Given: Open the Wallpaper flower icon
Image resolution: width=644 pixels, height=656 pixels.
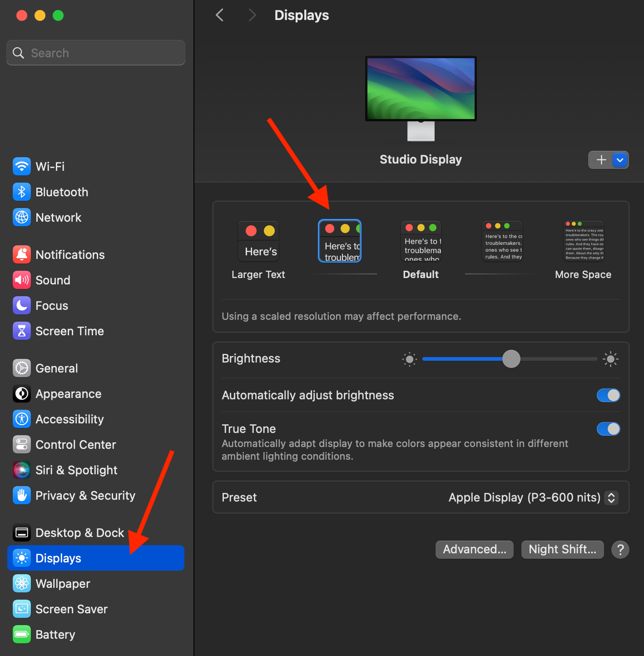Looking at the screenshot, I should (22, 583).
